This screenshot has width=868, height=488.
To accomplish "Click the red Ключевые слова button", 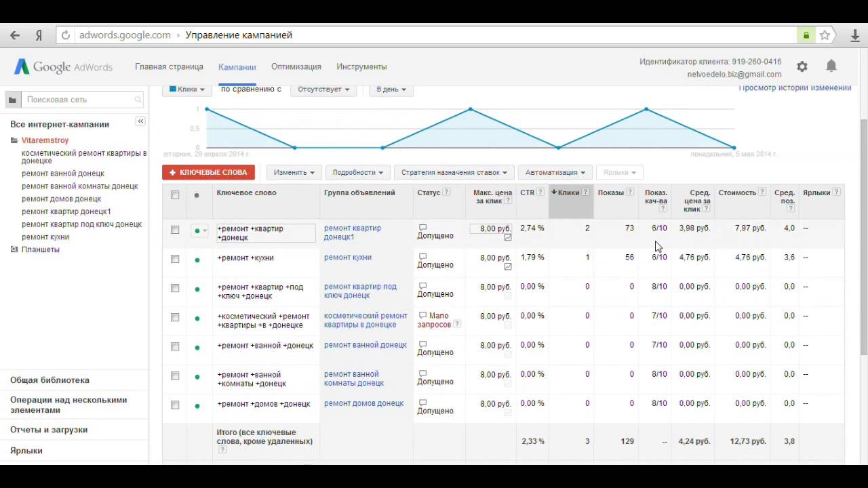I will click(208, 172).
